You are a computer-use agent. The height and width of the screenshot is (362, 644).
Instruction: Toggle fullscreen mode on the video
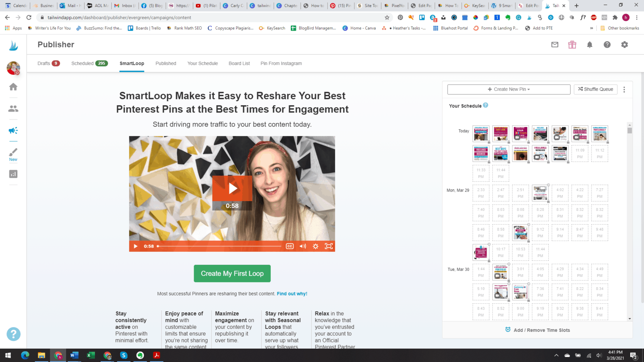pyautogui.click(x=328, y=246)
